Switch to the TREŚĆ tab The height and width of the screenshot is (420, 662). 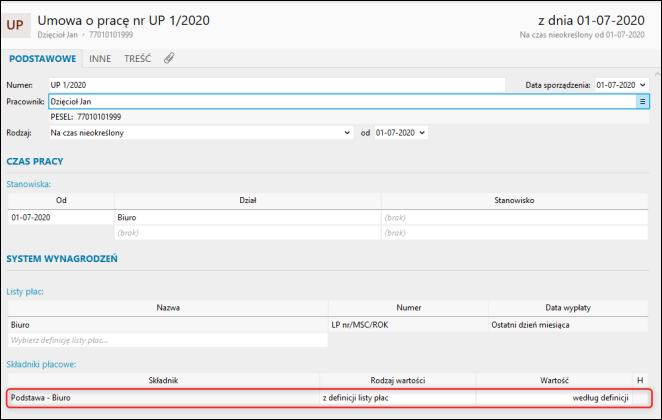[x=137, y=59]
